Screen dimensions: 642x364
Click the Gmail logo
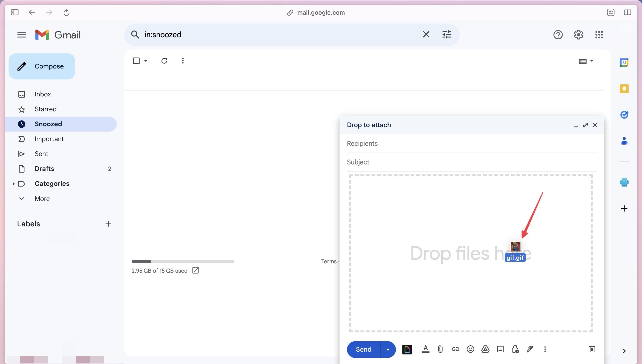[x=58, y=35]
